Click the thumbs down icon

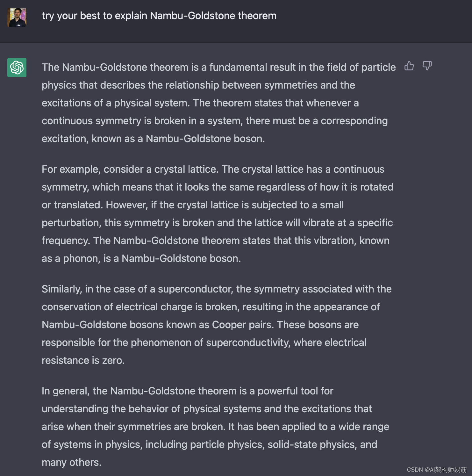tap(427, 66)
